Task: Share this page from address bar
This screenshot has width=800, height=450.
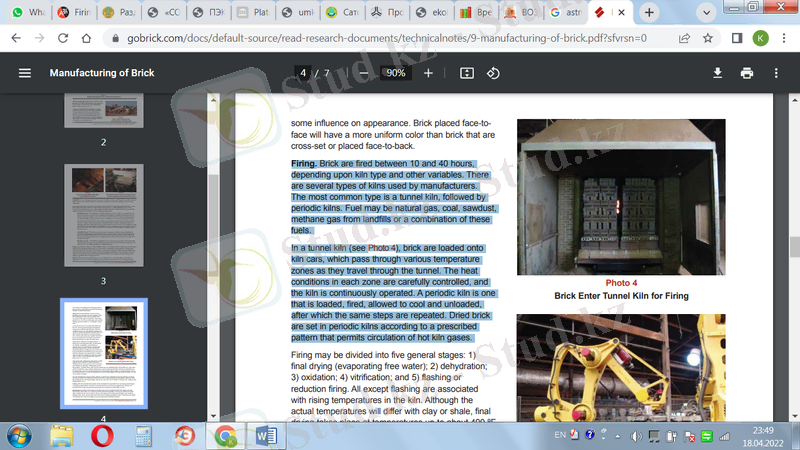Action: click(x=685, y=38)
